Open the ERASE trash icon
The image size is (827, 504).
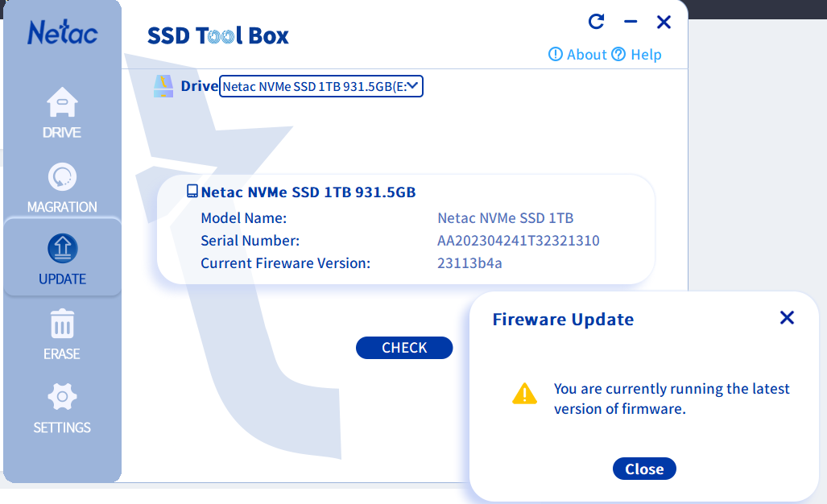pos(62,323)
